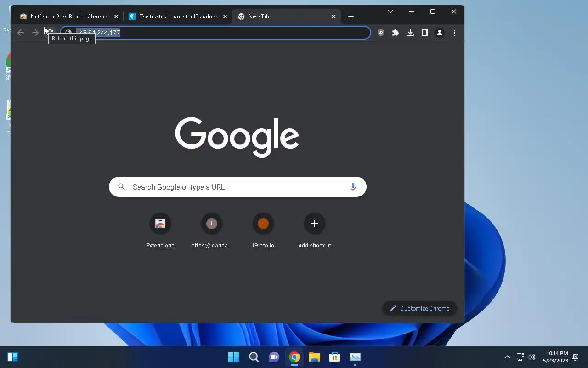Click the Search Google or type a URL box
This screenshot has width=588, height=368.
point(237,187)
